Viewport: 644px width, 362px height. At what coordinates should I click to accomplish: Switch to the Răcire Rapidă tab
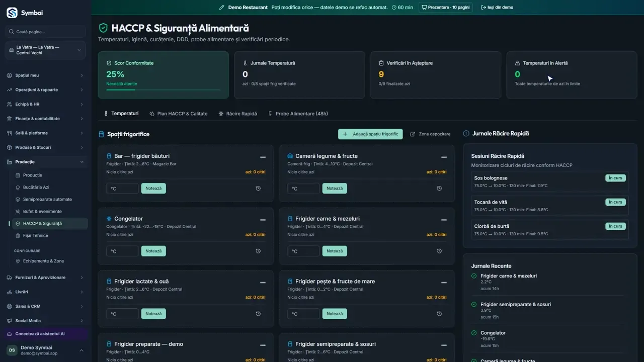click(238, 114)
